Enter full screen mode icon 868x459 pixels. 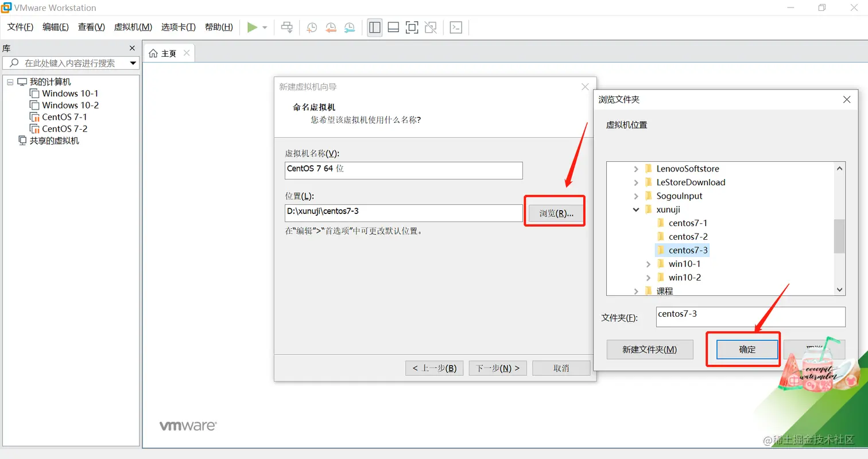pyautogui.click(x=412, y=27)
